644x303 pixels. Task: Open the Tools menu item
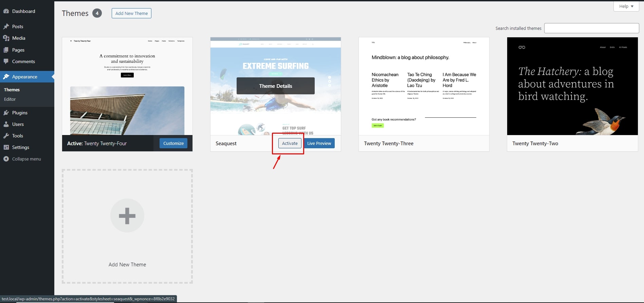click(x=27, y=136)
